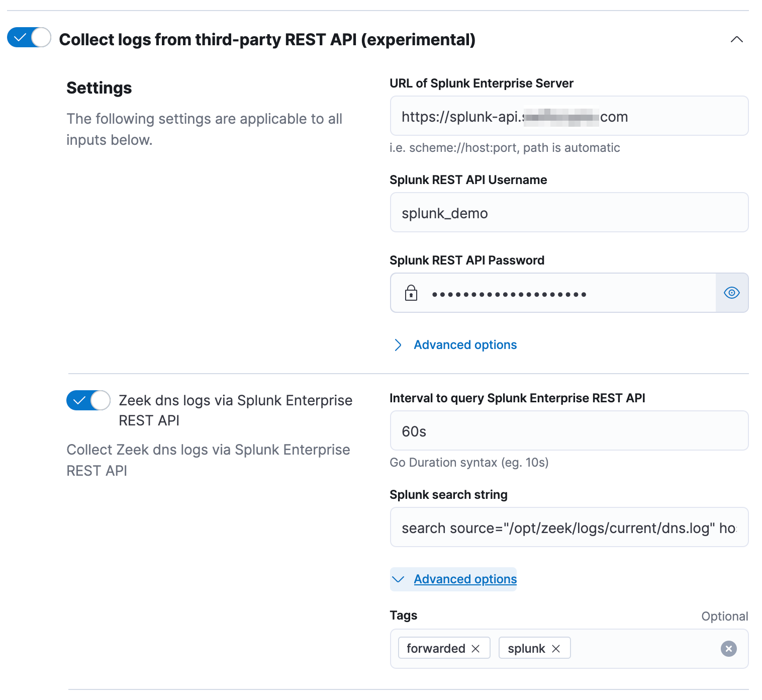The image size is (762, 700).
Task: Expand Advanced options under the password field
Action: click(465, 345)
